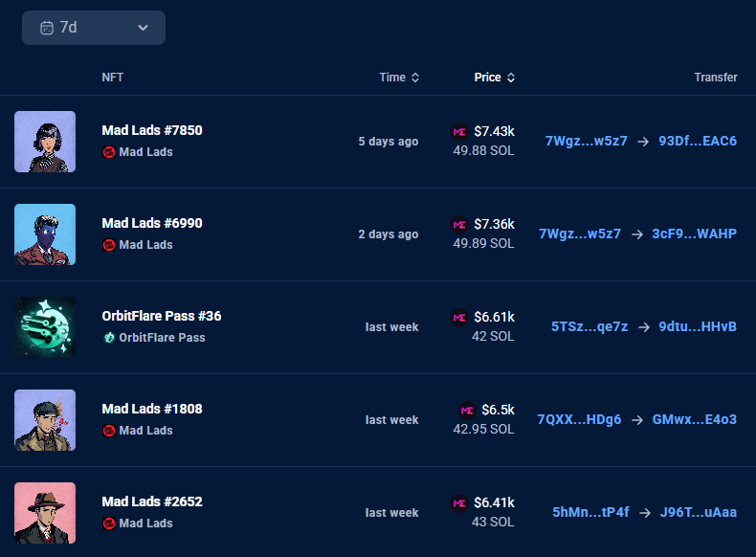Open recipient wallet GMwx...E4o3

click(x=694, y=419)
